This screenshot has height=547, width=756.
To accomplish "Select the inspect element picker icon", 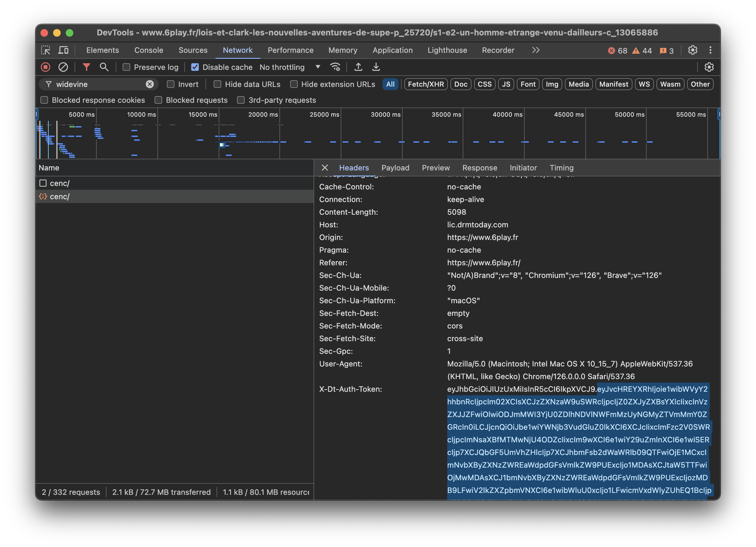I will tap(46, 50).
